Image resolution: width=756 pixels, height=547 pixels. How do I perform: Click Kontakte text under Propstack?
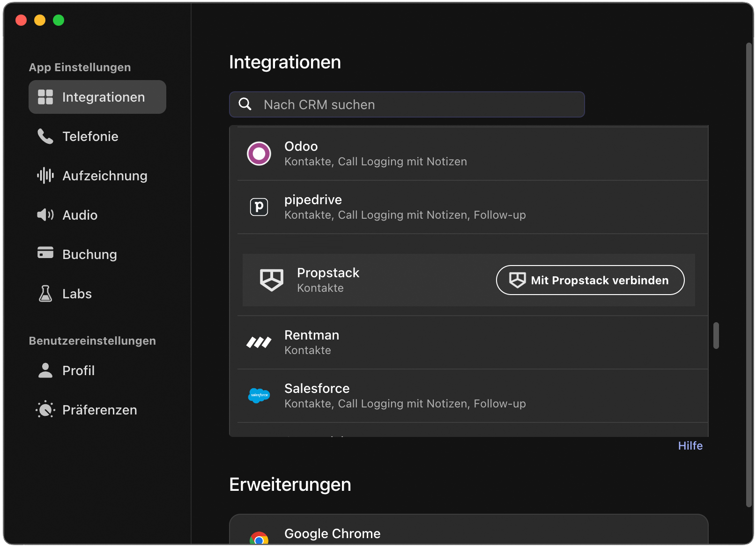click(x=320, y=288)
